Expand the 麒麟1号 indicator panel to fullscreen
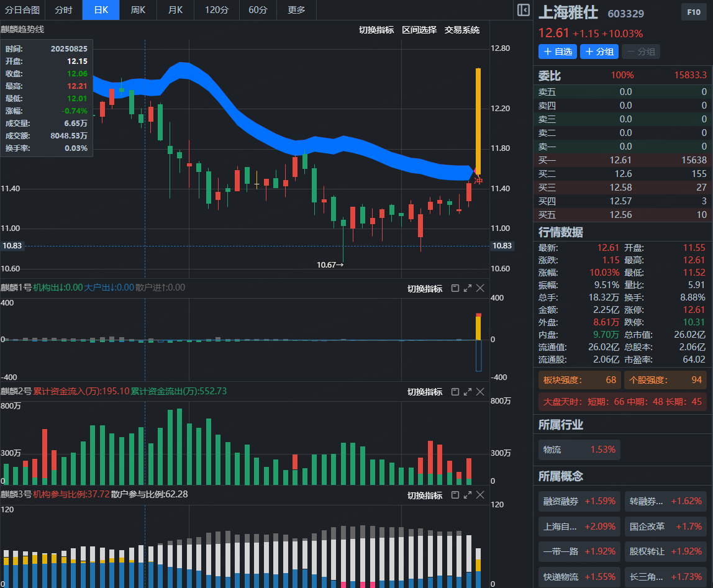 (x=467, y=288)
